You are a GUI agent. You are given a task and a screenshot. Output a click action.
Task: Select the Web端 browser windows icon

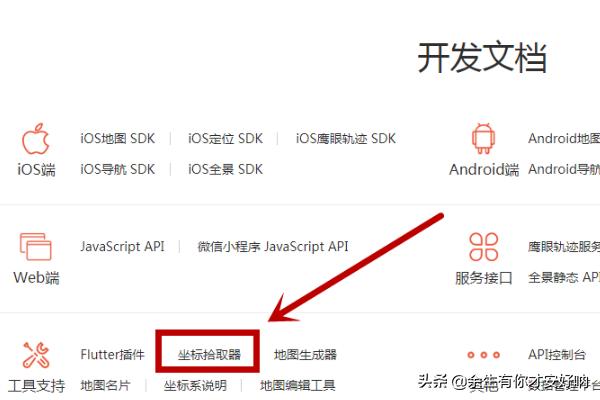[x=36, y=246]
